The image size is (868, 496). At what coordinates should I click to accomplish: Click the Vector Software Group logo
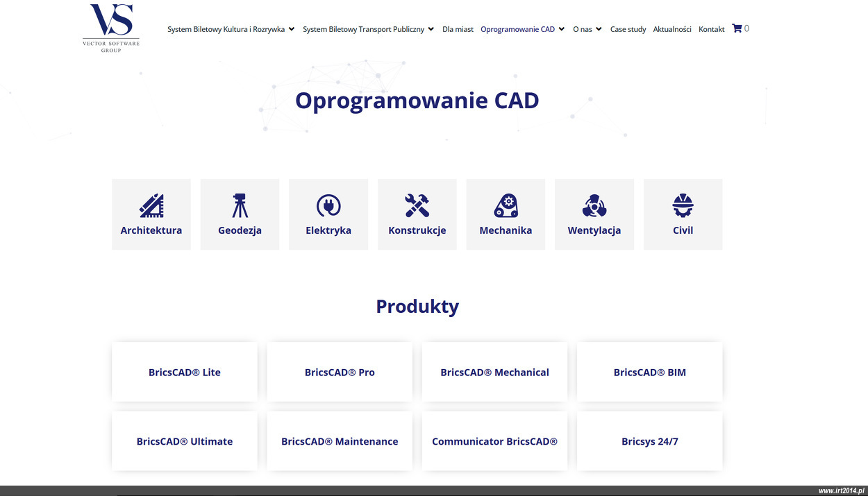(111, 28)
